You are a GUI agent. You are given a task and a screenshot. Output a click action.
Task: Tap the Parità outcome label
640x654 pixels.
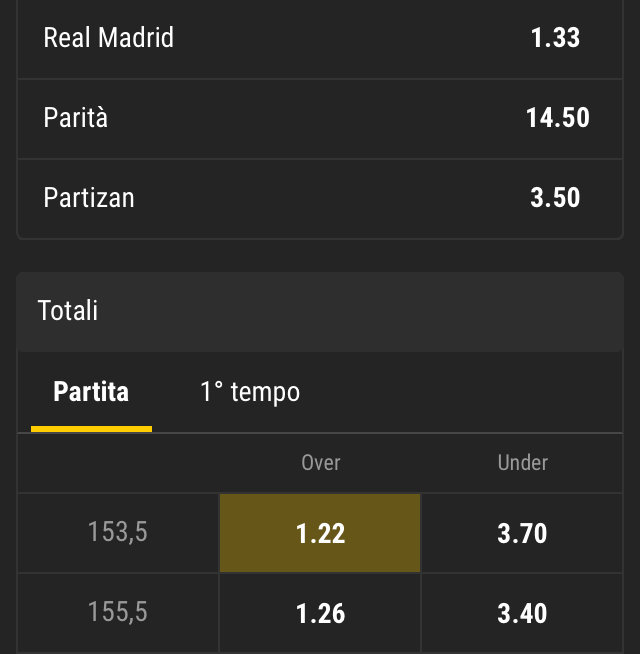[x=76, y=118]
